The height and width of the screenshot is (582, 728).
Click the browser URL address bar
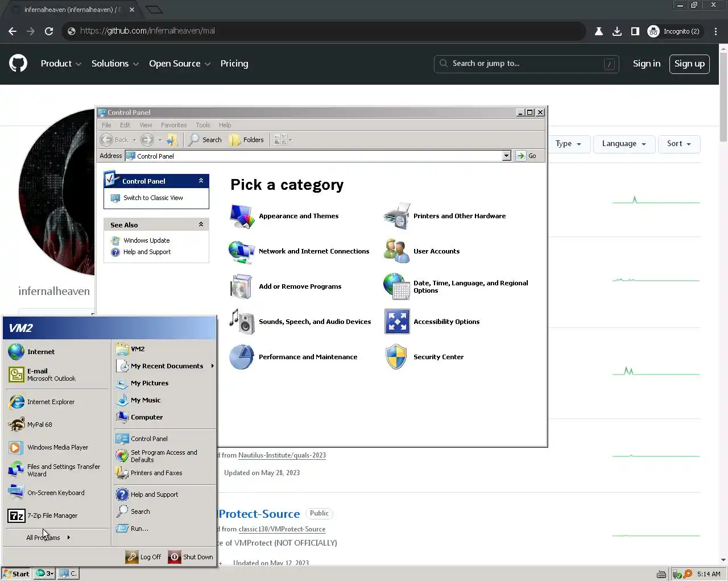[324, 31]
